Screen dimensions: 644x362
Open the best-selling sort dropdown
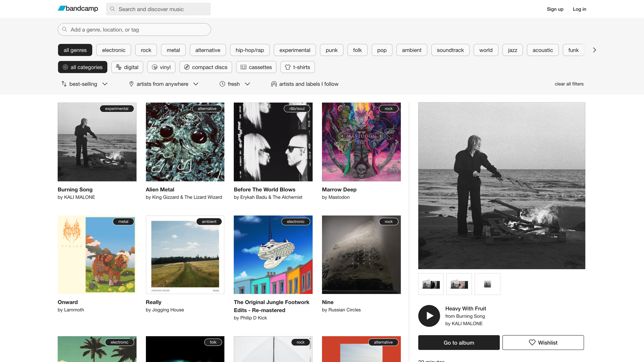(85, 84)
